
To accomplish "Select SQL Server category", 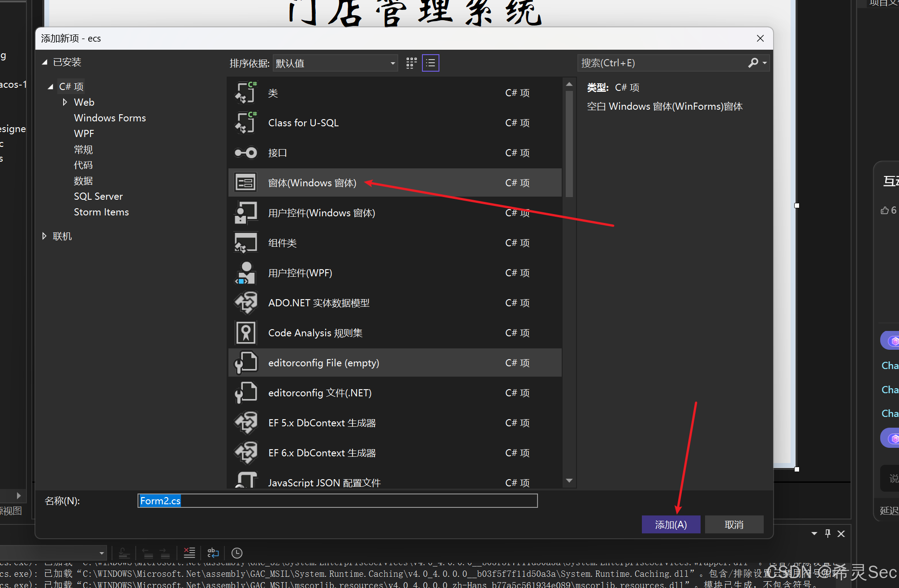I will [x=98, y=196].
